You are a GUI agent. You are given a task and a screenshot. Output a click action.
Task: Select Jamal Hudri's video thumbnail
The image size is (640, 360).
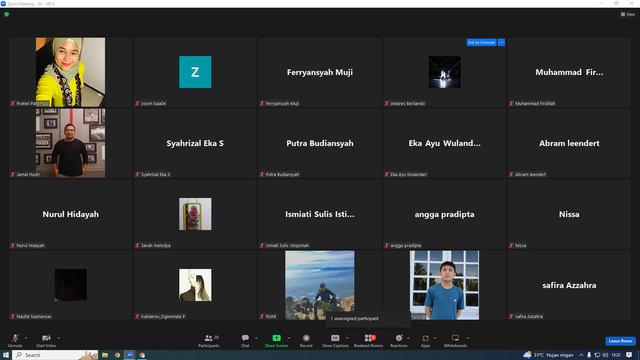click(x=70, y=143)
